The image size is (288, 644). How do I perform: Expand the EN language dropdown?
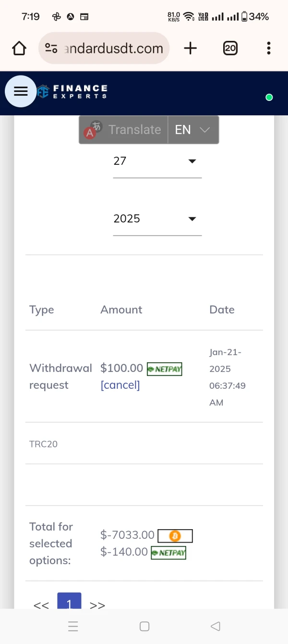click(x=193, y=130)
